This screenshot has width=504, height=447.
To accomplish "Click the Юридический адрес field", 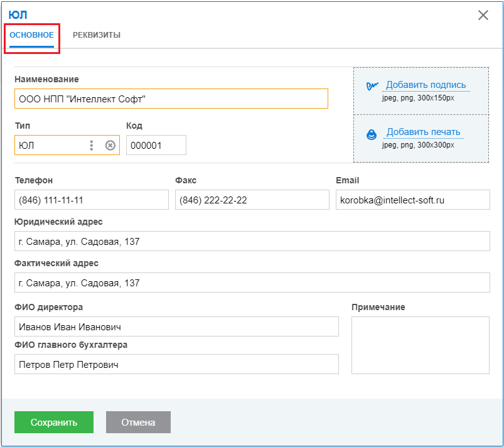I will coord(252,241).
